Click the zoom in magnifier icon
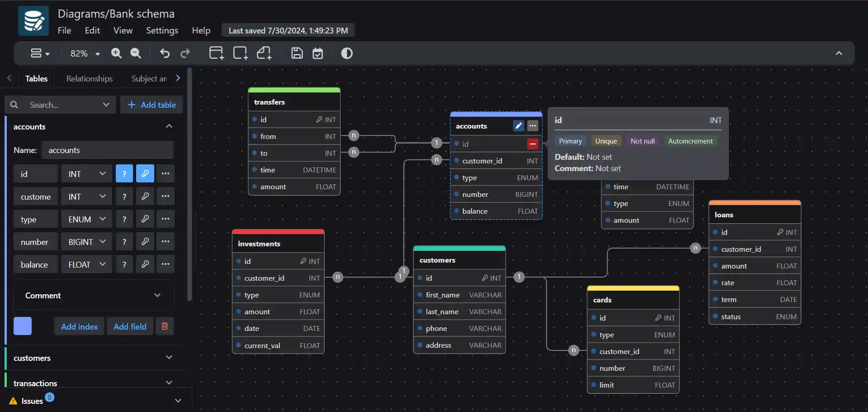 (116, 53)
